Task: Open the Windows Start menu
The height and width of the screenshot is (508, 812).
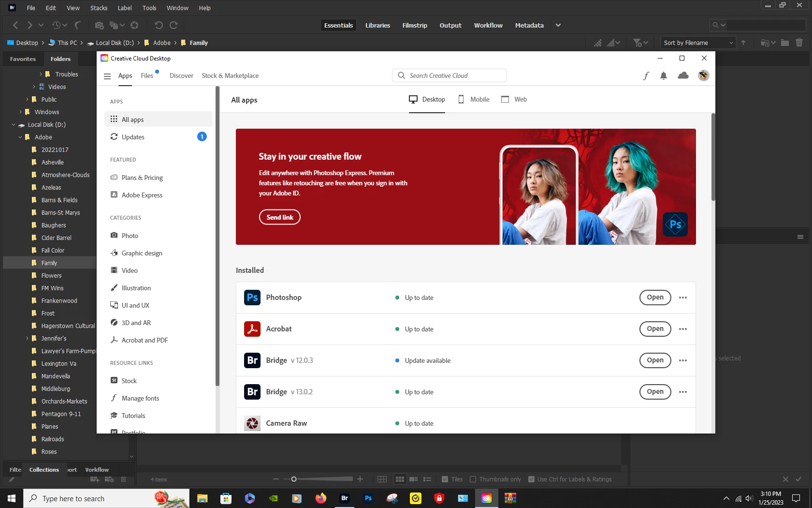Action: point(12,498)
